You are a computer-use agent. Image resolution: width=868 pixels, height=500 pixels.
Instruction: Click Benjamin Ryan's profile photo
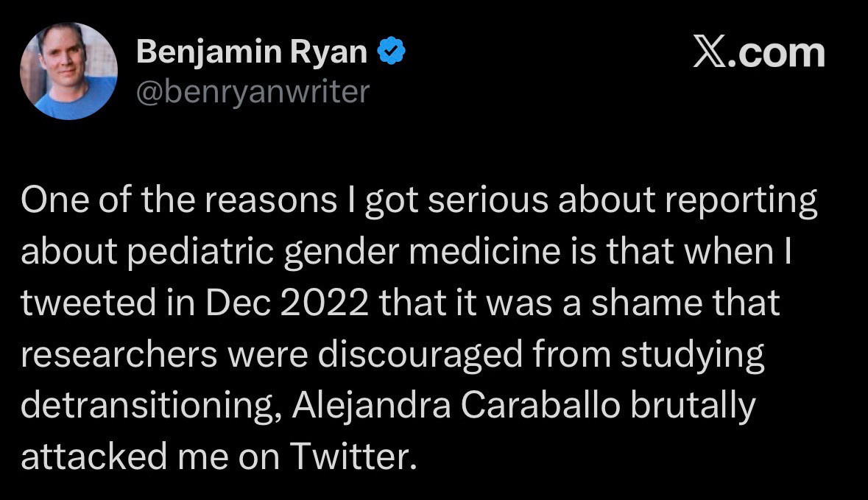(68, 71)
